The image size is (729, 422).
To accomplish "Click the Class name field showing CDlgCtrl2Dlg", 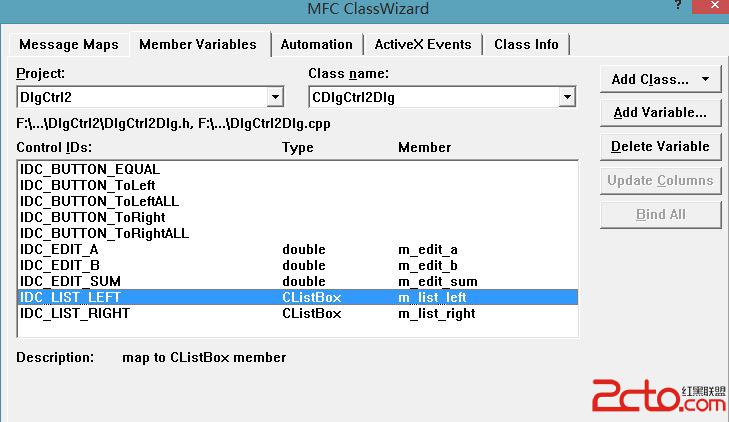I will coord(442,97).
